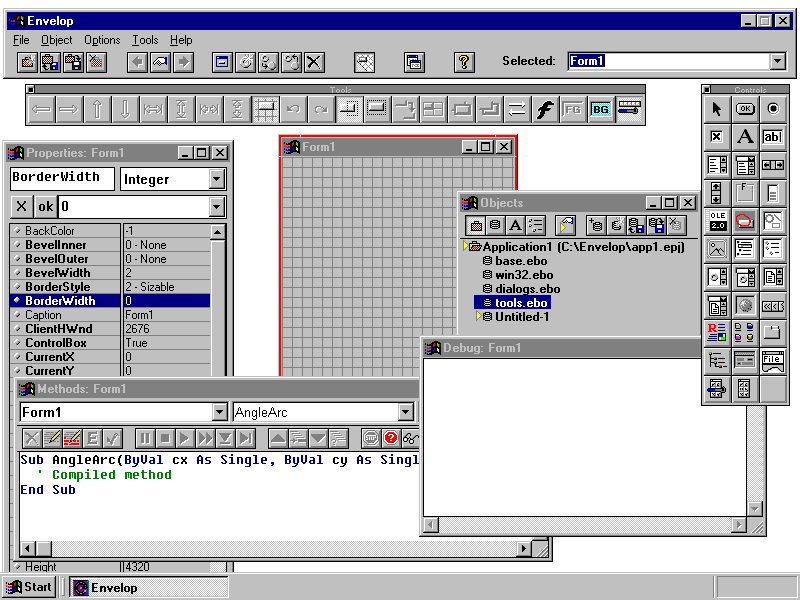Image resolution: width=800 pixels, height=600 pixels.
Task: Select the pointer tool in Controls palette
Action: [x=717, y=109]
